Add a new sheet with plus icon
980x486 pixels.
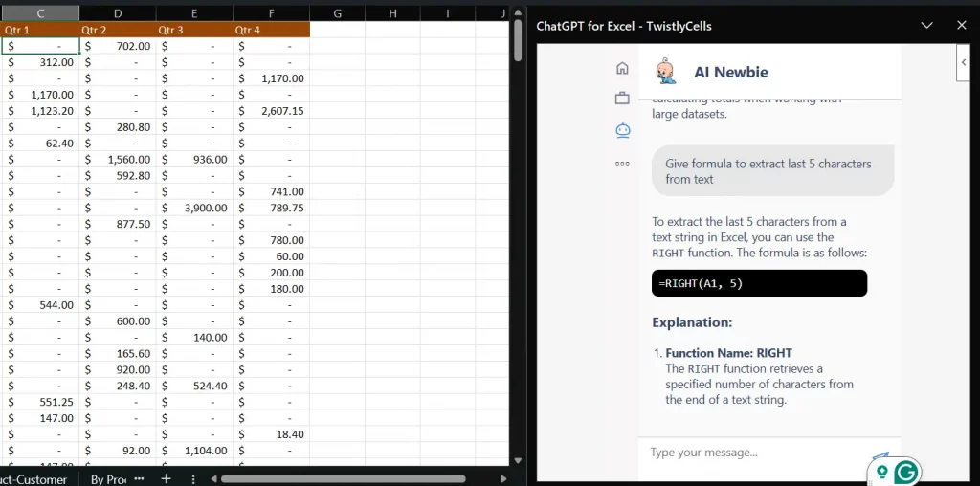(166, 477)
